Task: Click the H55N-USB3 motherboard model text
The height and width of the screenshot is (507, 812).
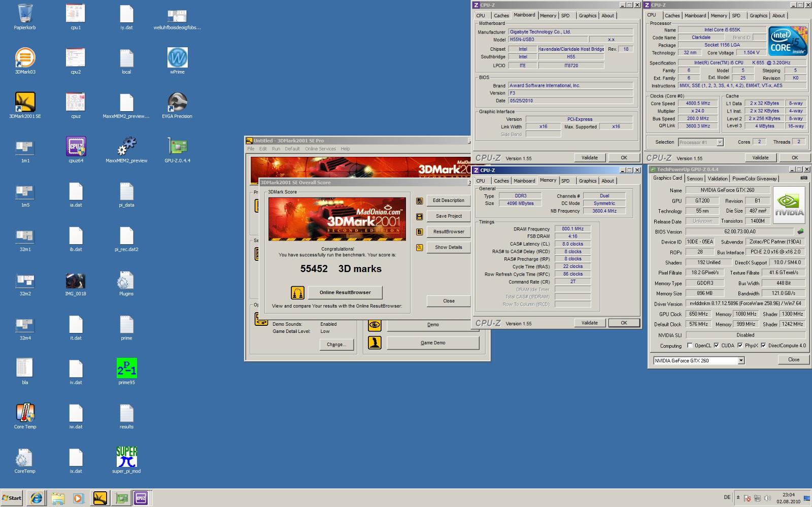Action: (548, 40)
